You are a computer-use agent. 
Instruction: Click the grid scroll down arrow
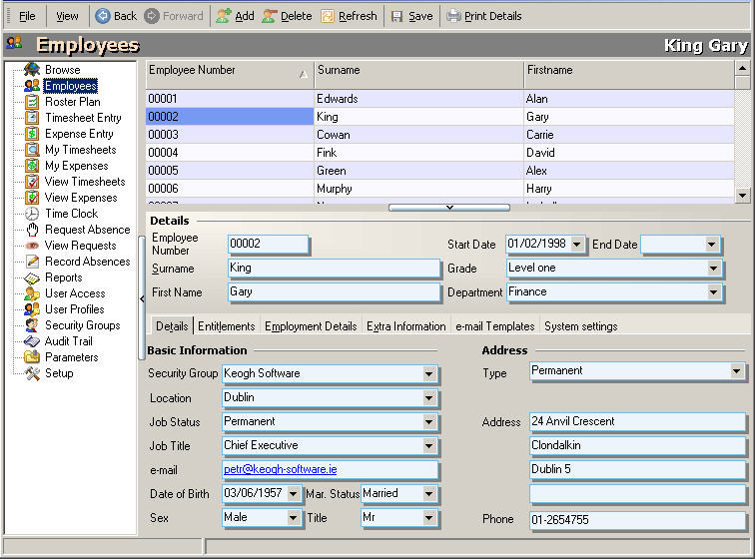coord(742,196)
